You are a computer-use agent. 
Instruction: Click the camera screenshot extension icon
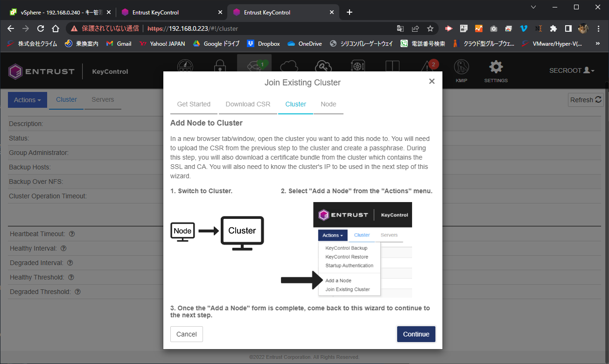494,28
